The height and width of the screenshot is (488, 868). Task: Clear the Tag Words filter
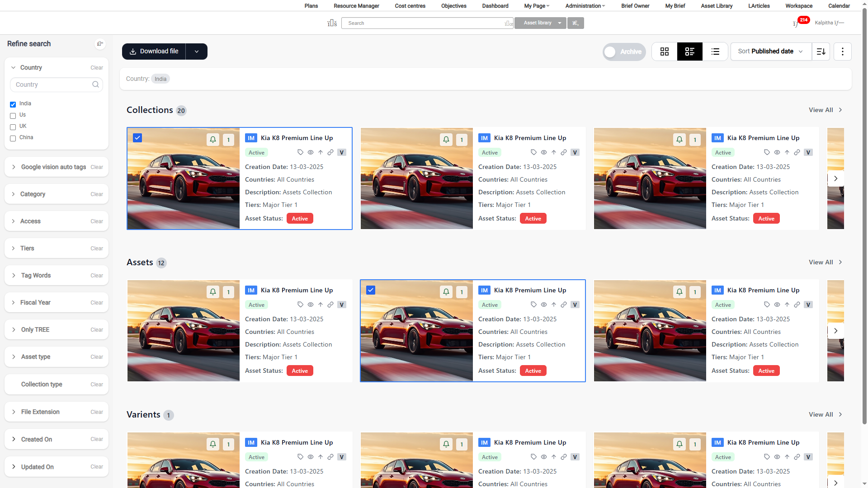coord(97,276)
